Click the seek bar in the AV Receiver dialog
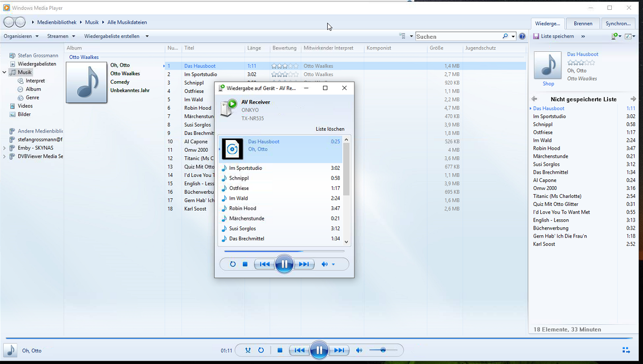Viewport: 643px width, 364px height. coord(284,251)
